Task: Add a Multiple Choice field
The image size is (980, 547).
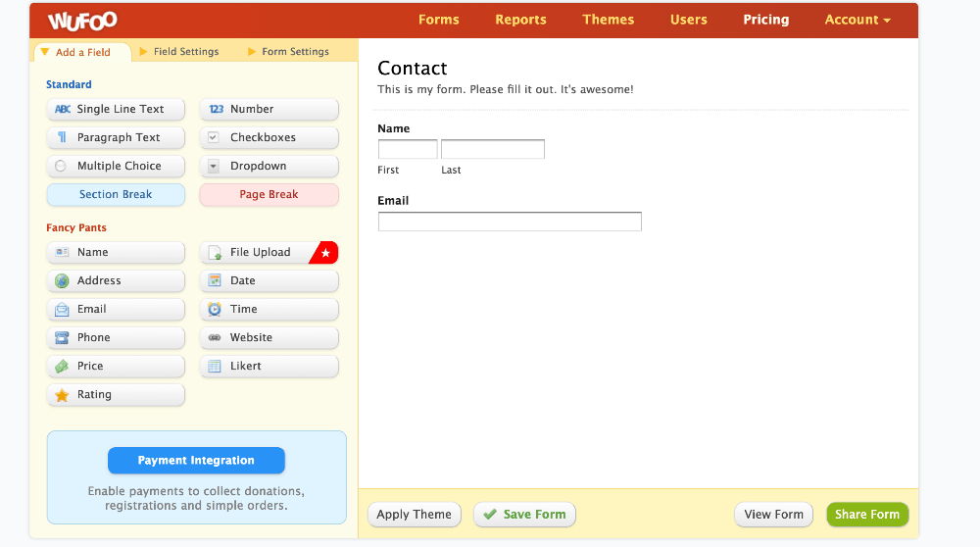Action: click(x=116, y=166)
